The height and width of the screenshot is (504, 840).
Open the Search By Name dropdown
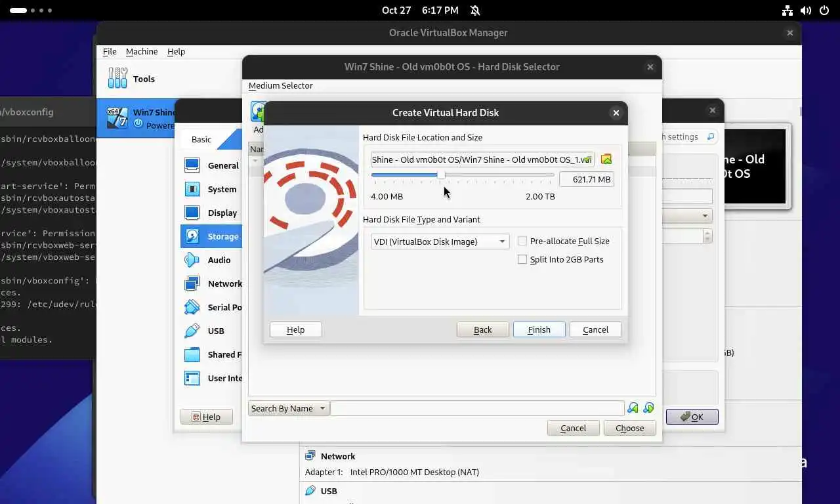288,408
